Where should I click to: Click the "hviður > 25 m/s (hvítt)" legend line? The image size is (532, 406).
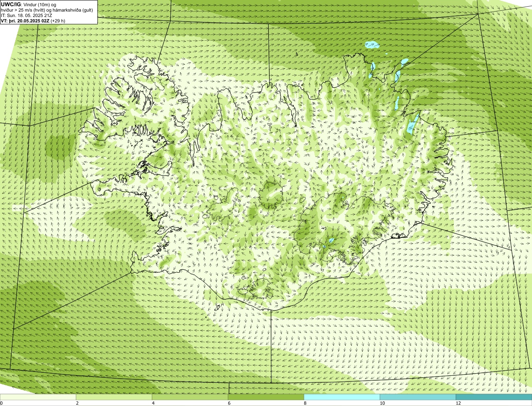coord(47,10)
